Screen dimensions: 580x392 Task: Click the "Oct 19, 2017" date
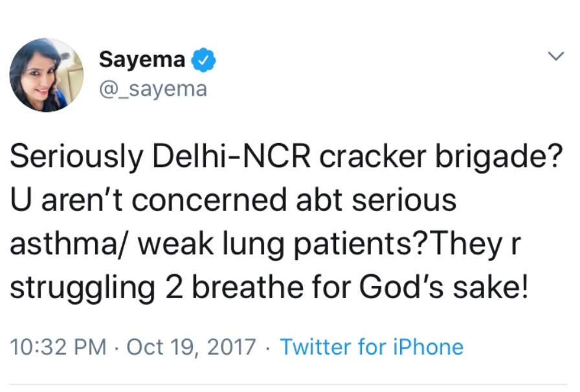tap(191, 347)
